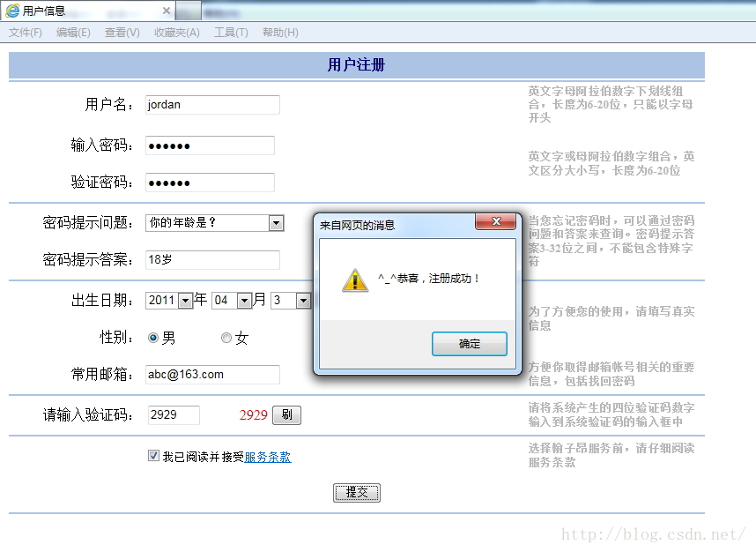The height and width of the screenshot is (552, 756).
Task: Open the birth month 04 dropdown
Action: point(244,301)
